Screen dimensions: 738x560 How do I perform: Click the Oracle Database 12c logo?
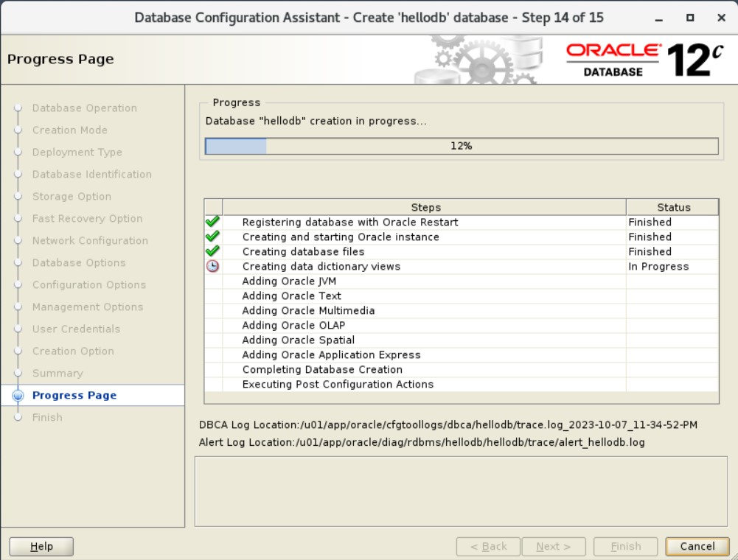(644, 60)
